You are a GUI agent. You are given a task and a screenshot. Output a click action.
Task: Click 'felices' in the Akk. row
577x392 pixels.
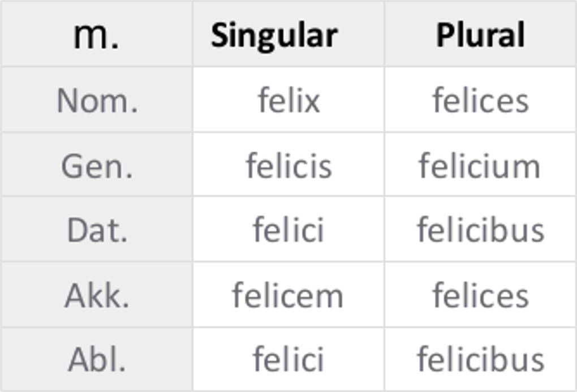click(x=480, y=295)
